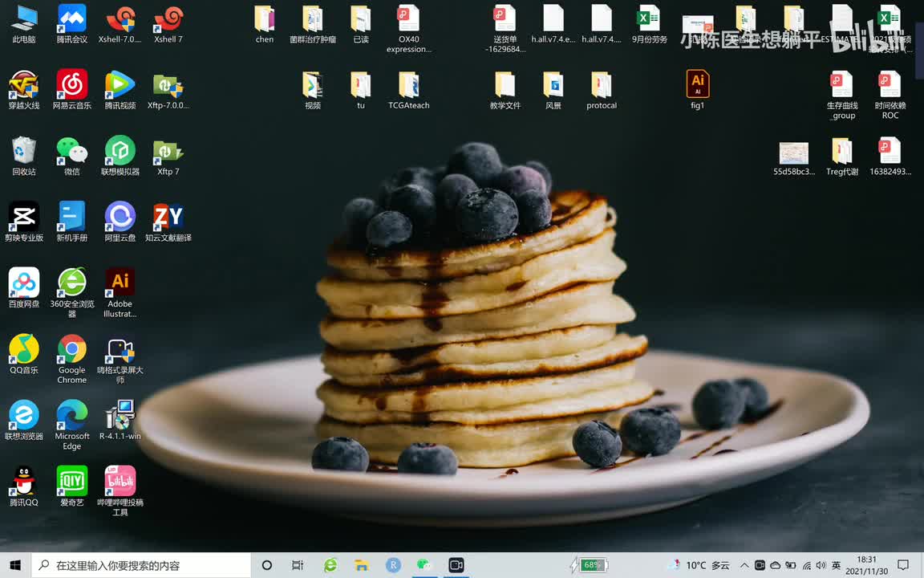Select the 此电脑 desktop icon
924x578 pixels.
pyautogui.click(x=24, y=25)
